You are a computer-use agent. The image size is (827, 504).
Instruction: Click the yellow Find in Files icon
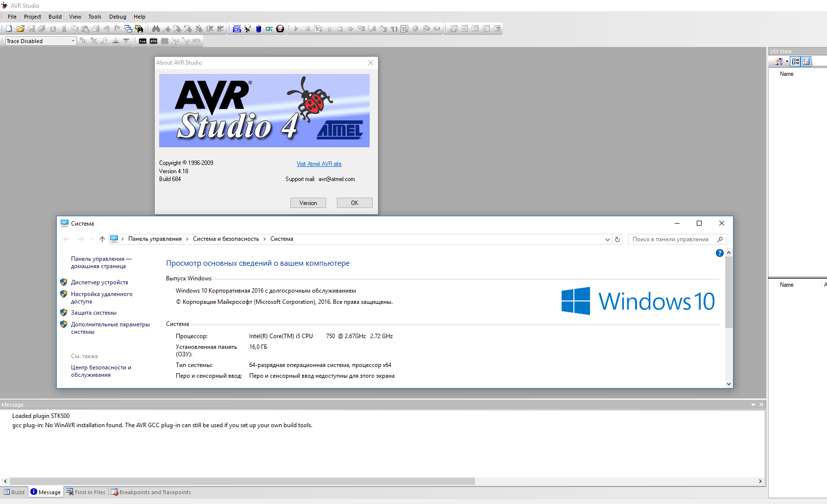click(x=139, y=28)
